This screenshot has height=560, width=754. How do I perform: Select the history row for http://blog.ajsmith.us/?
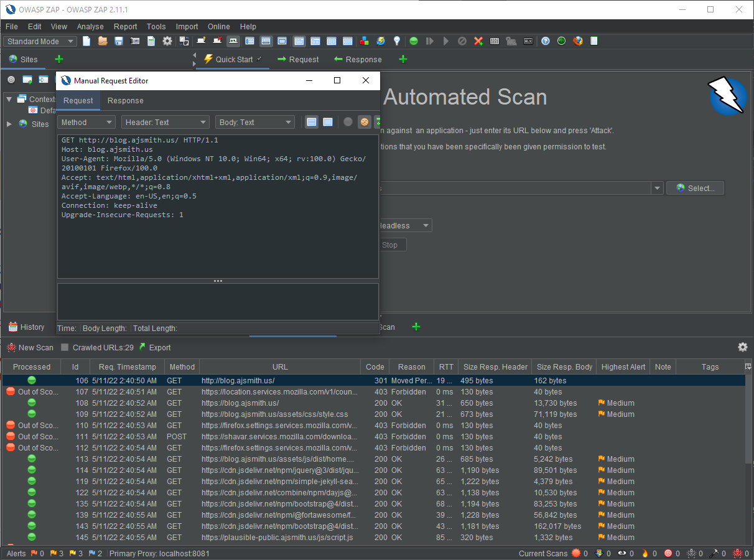click(x=249, y=380)
